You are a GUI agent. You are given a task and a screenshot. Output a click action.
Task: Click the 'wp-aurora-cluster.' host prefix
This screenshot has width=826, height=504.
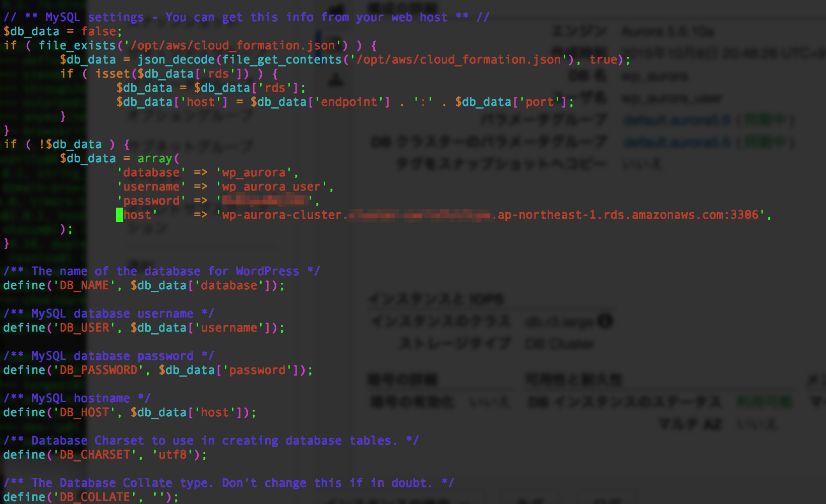click(285, 215)
